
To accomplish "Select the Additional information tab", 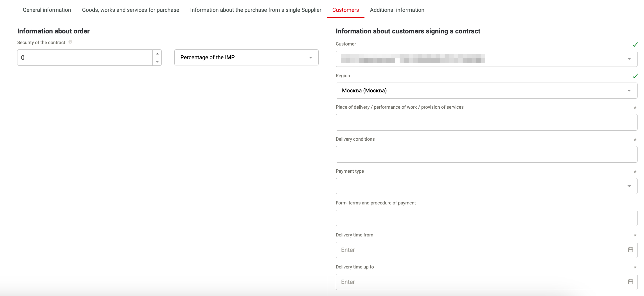I will pos(397,10).
